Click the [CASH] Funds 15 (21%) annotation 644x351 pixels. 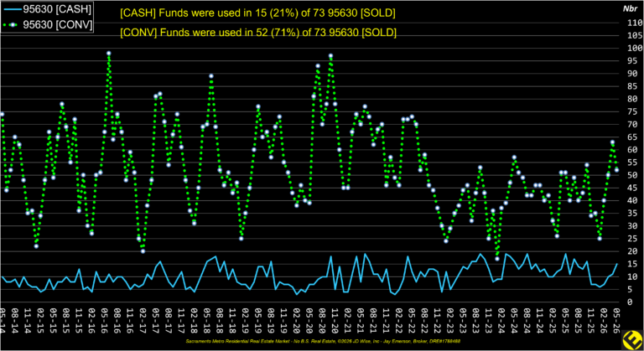point(257,13)
